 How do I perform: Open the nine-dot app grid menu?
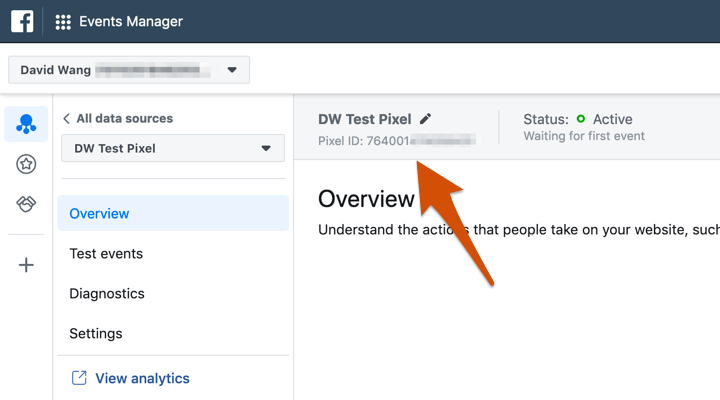click(63, 22)
